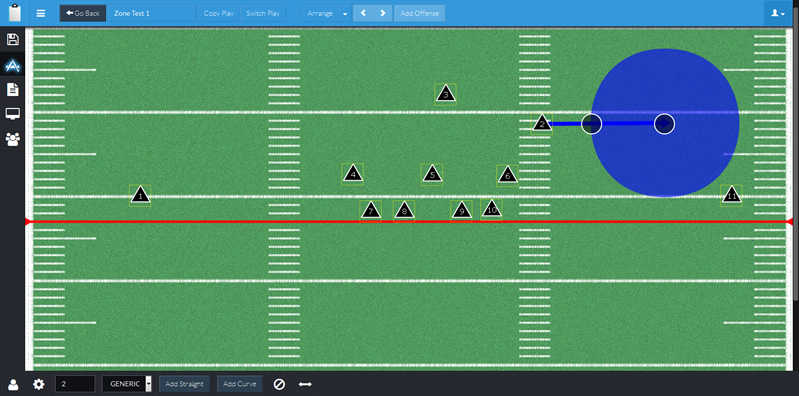The width and height of the screenshot is (799, 396).
Task: Click the horizontal double-arrow flip icon
Action: pos(305,384)
